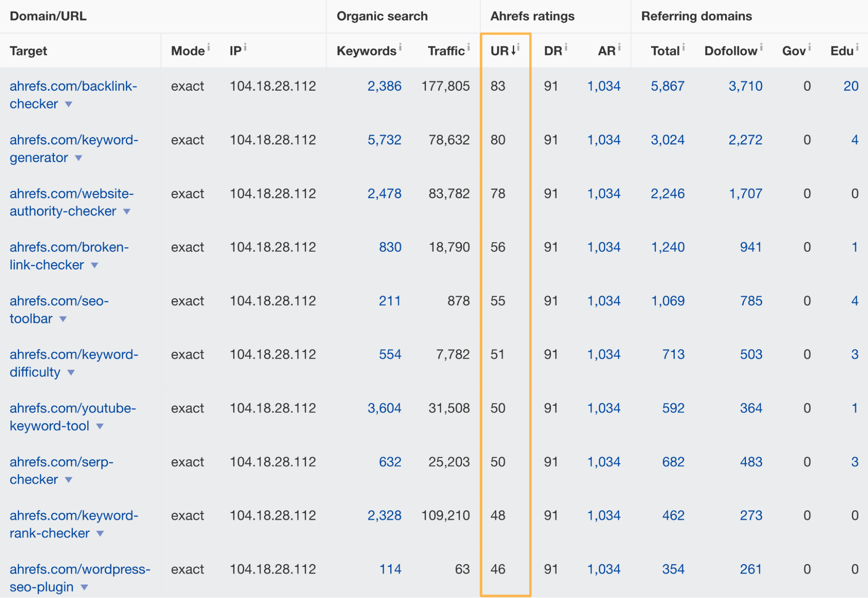868x598 pixels.
Task: Open 3,024 total referring domains
Action: click(x=667, y=140)
